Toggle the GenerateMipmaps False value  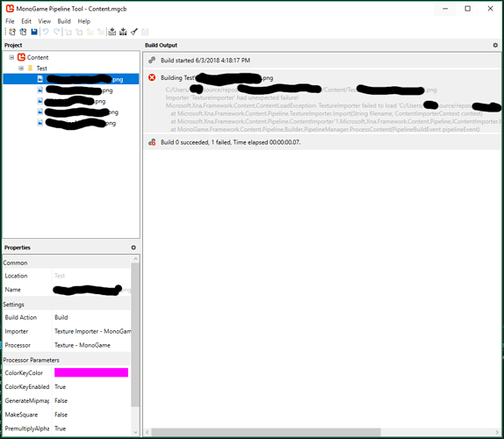(x=92, y=400)
